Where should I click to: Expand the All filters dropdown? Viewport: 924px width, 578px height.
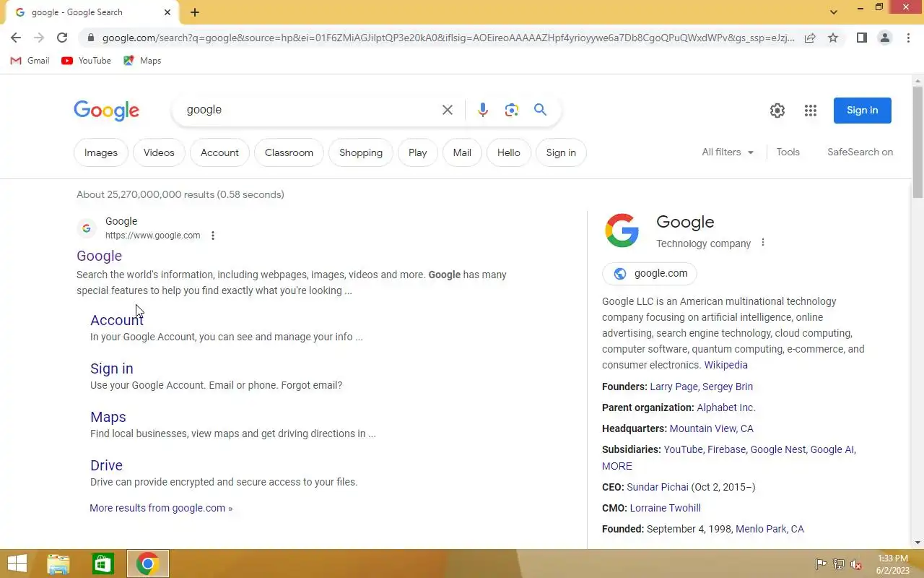point(728,152)
